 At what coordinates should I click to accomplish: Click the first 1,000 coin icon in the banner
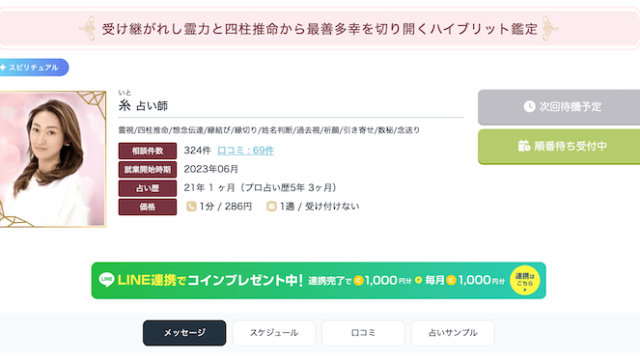359,280
